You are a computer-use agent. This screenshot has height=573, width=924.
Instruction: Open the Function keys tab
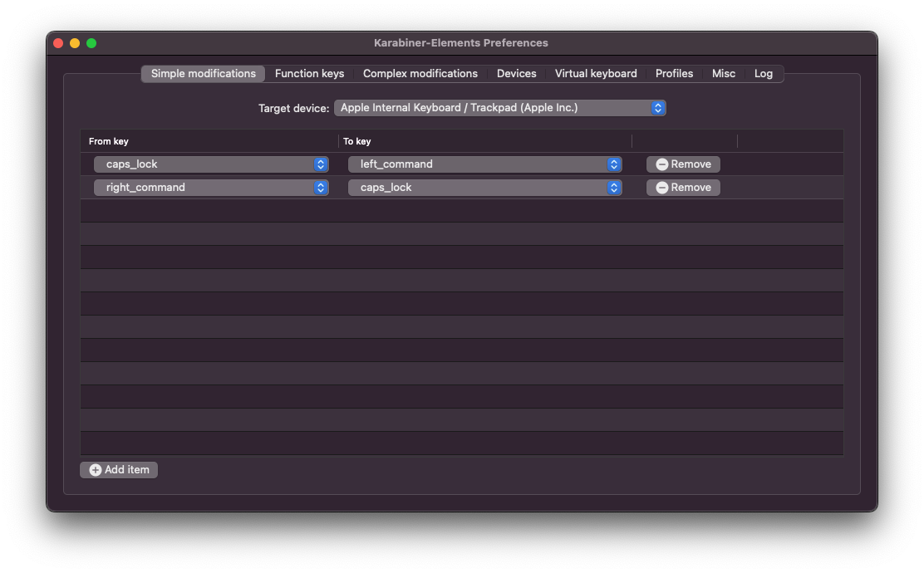coord(309,74)
